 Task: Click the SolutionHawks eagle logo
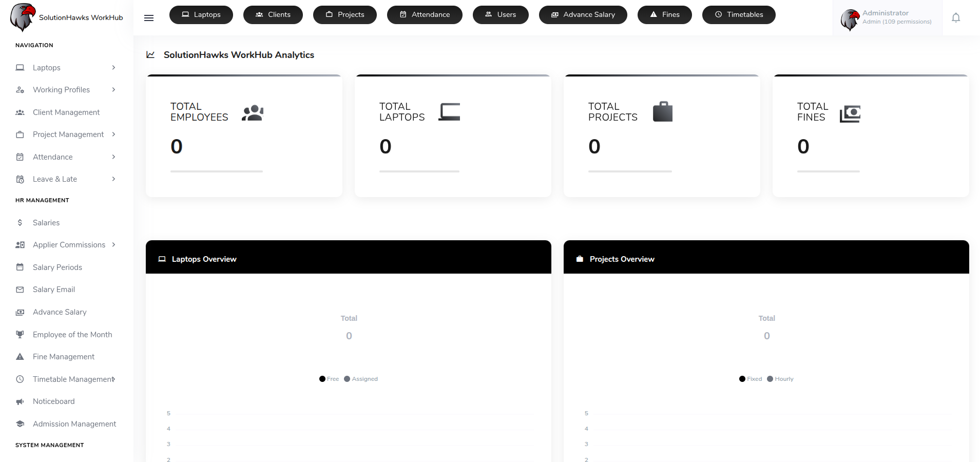[23, 17]
